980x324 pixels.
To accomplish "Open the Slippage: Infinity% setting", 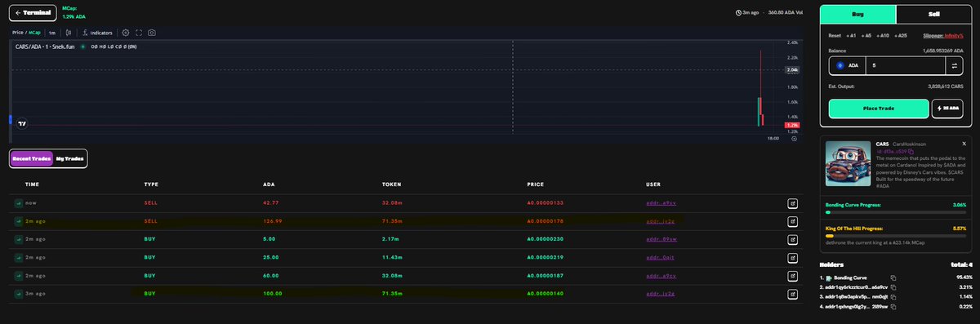I will point(942,36).
